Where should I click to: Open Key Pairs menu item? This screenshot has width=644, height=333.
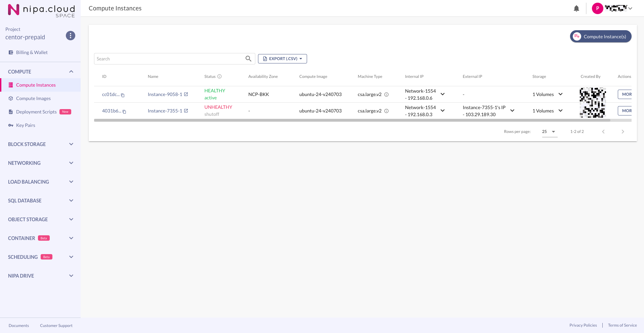40,125
